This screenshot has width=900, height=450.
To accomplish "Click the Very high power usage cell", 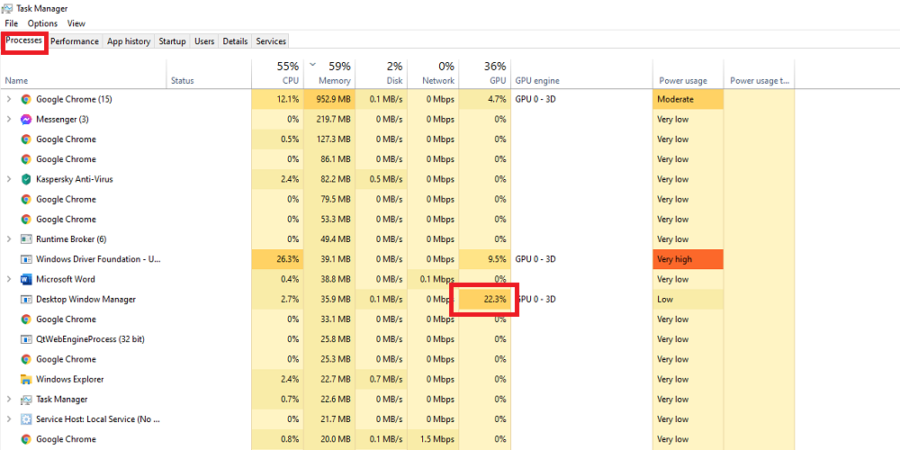I will 688,259.
